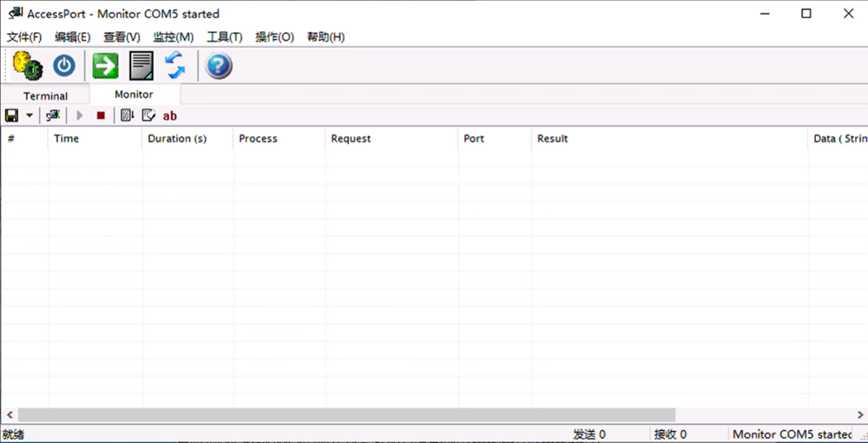This screenshot has width=868, height=443.
Task: Click the Request column header
Action: (x=351, y=139)
